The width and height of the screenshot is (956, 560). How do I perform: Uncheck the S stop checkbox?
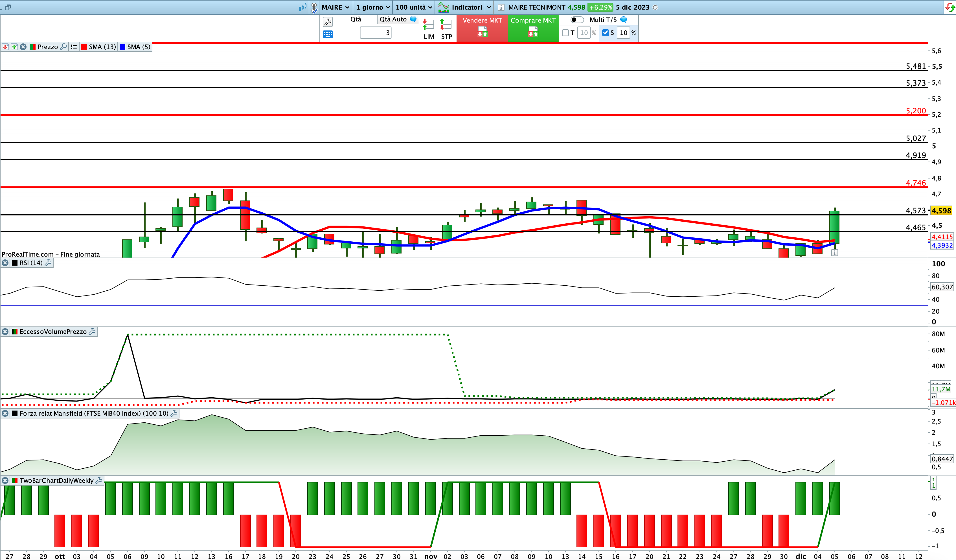[x=606, y=33]
